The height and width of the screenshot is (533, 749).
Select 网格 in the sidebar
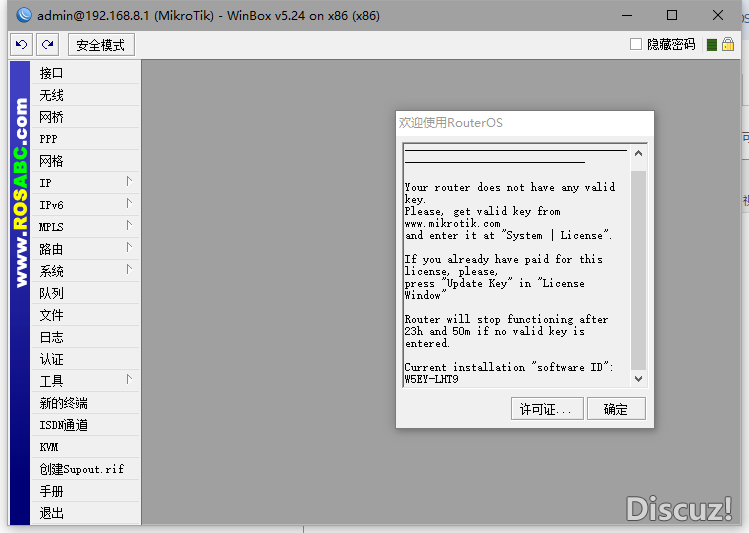click(x=86, y=161)
